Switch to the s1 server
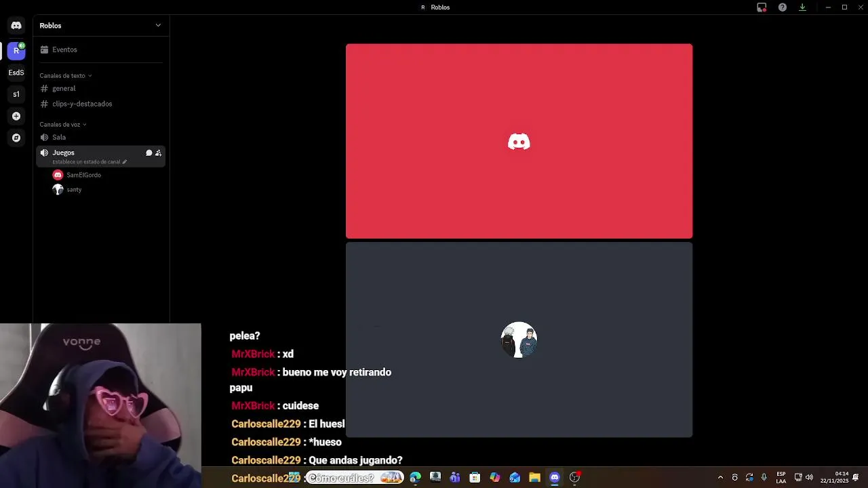The image size is (868, 488). coord(16,94)
